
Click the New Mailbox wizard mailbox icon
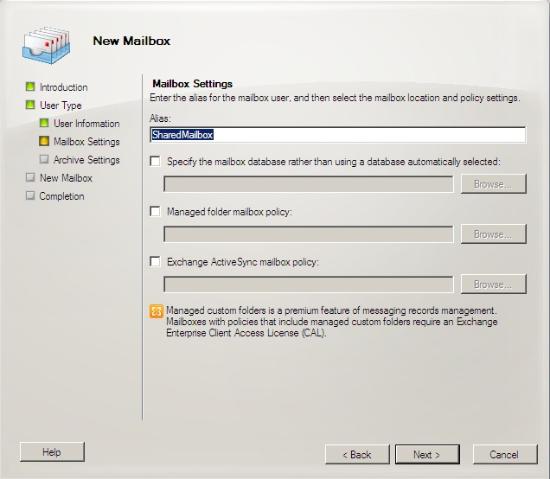click(46, 45)
